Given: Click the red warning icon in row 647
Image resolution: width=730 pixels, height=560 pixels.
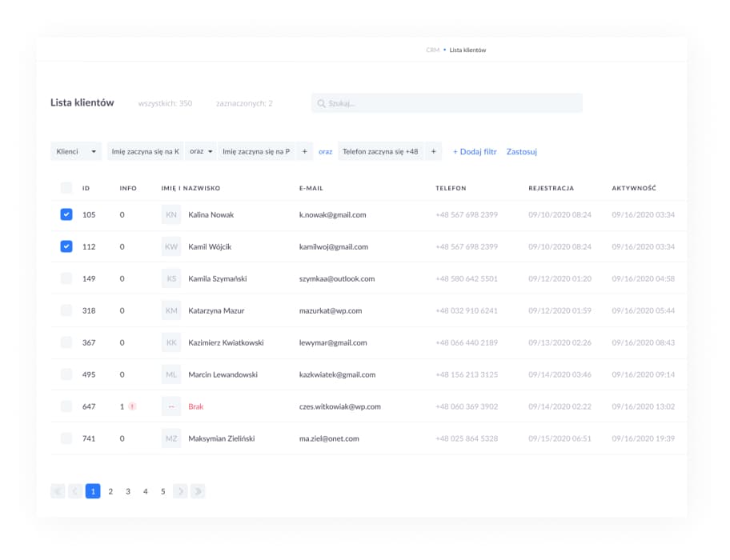Looking at the screenshot, I should pos(132,406).
